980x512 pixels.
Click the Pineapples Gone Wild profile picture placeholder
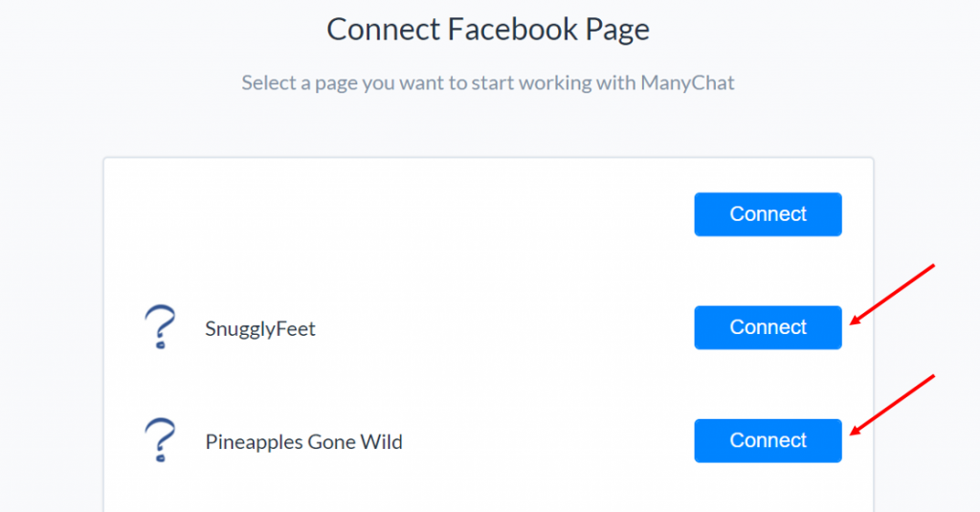(x=160, y=440)
